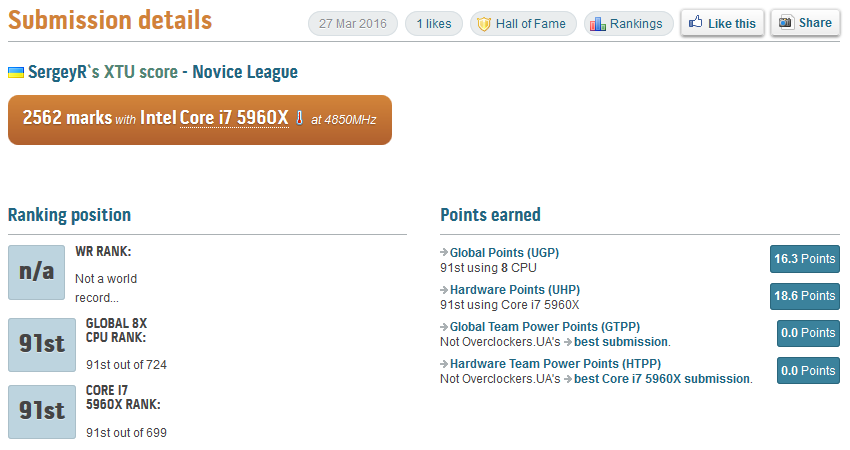850x450 pixels.
Task: Click the 0.0 Points badge for HTPP
Action: (x=808, y=370)
